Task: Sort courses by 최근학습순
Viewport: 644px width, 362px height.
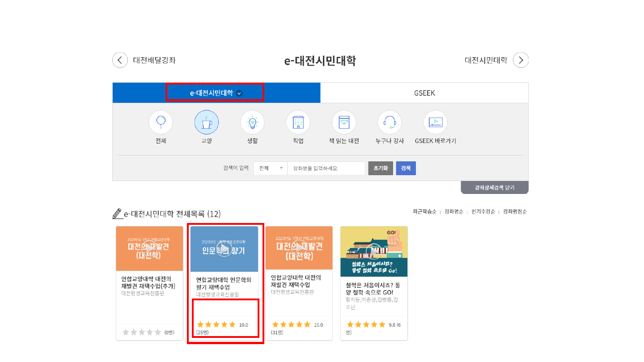Action: tap(424, 212)
